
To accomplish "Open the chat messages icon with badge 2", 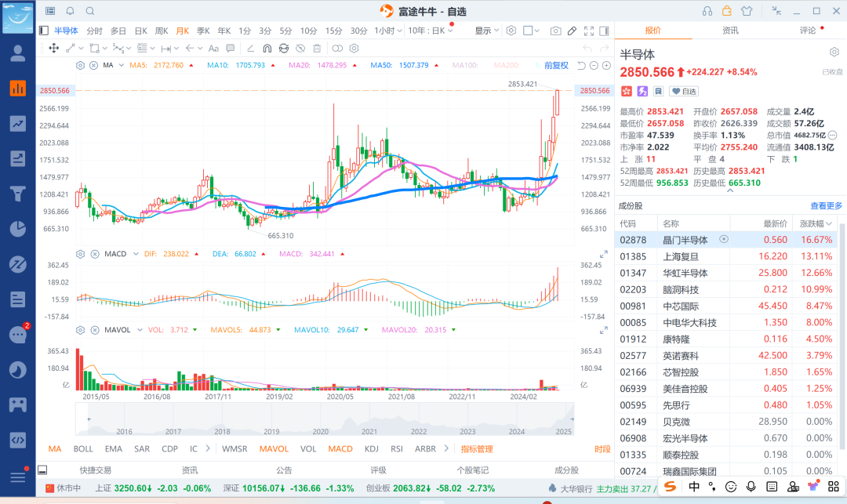I will [18, 335].
